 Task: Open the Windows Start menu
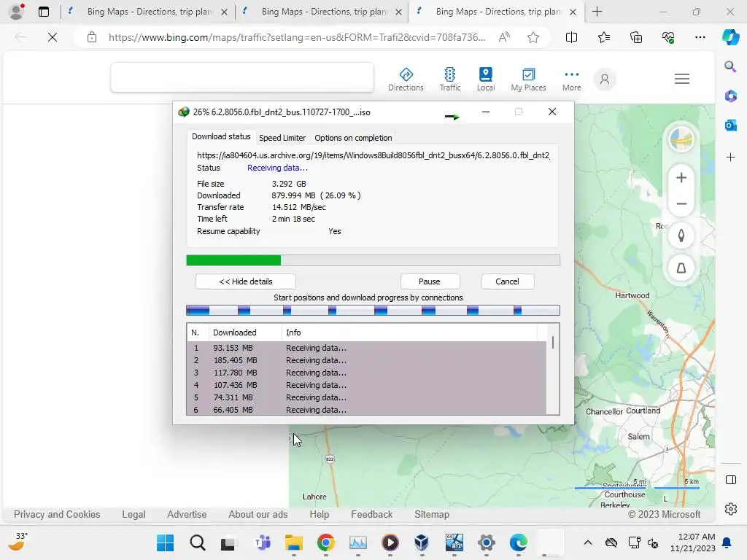point(166,542)
